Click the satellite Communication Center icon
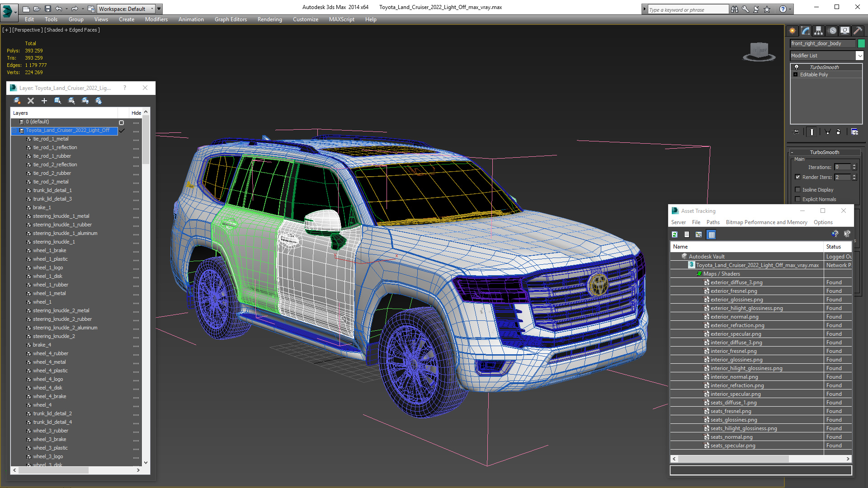868x488 pixels. pyautogui.click(x=756, y=9)
